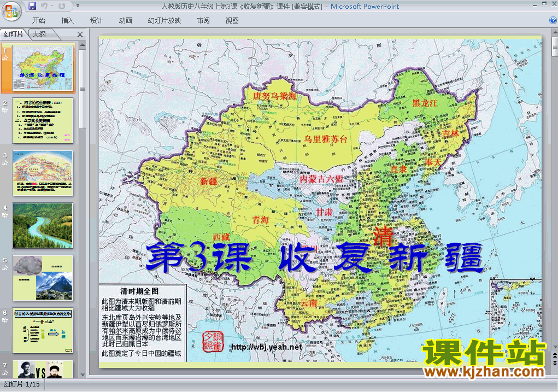This screenshot has height=392, width=558.
Task: Select slide 7 portraits thumbnail
Action: (43, 369)
